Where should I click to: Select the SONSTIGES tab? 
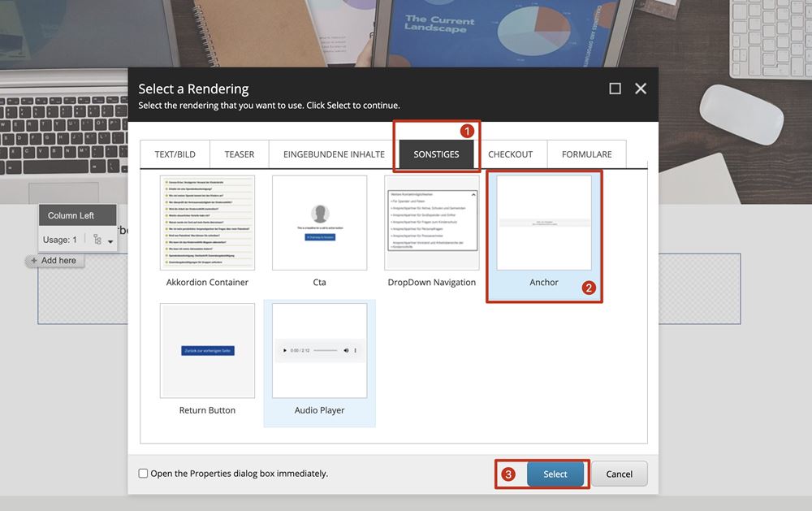(x=436, y=154)
